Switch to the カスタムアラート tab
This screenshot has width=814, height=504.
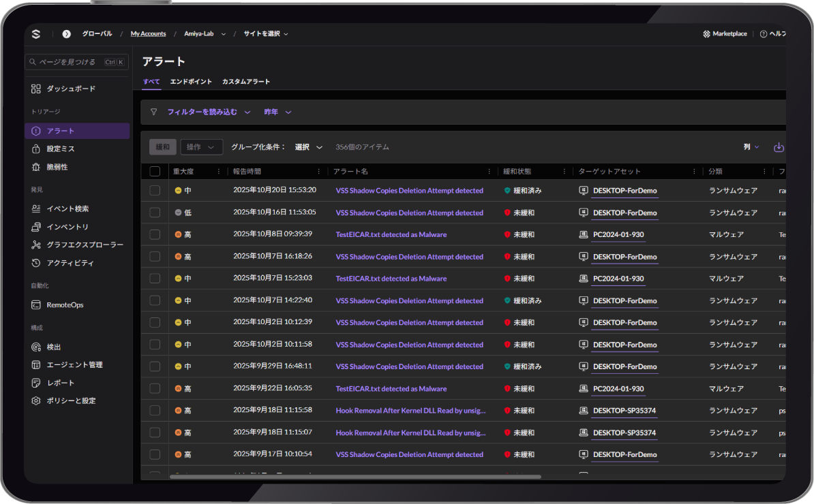246,82
